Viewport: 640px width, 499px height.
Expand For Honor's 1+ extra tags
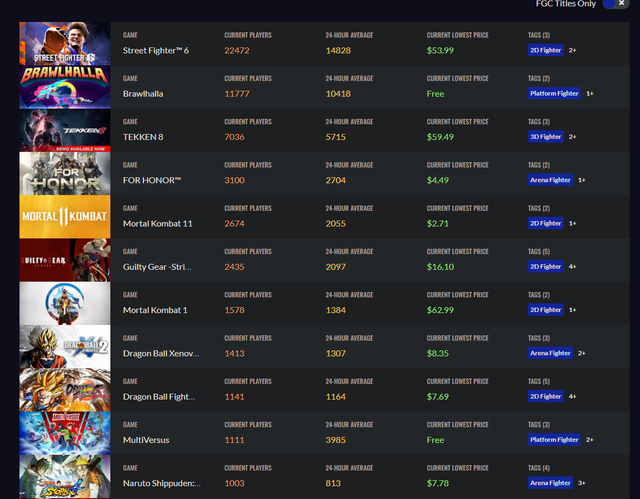(x=582, y=180)
